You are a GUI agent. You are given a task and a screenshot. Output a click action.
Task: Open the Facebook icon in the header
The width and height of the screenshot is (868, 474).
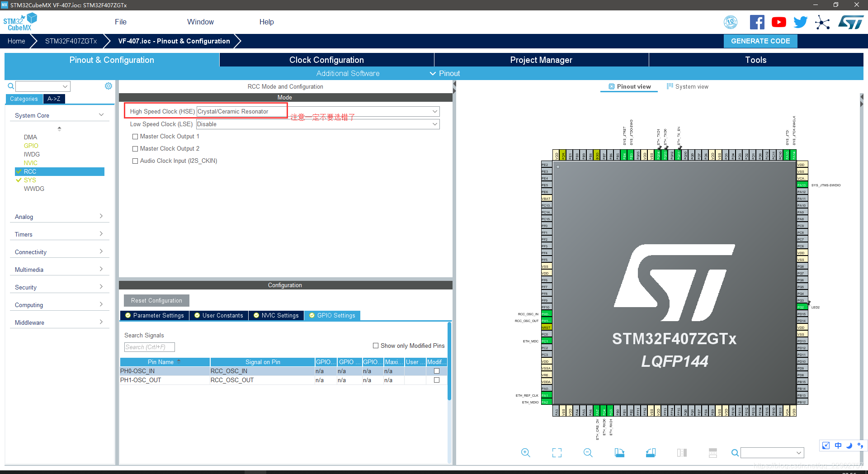pos(757,22)
